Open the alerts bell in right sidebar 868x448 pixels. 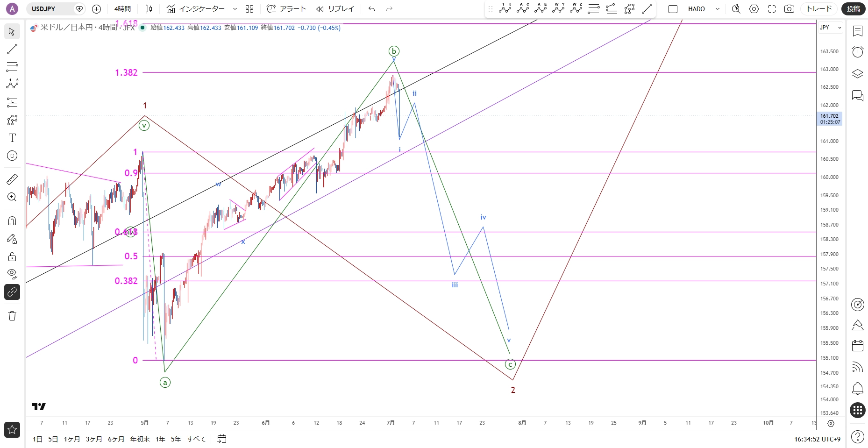tap(858, 388)
